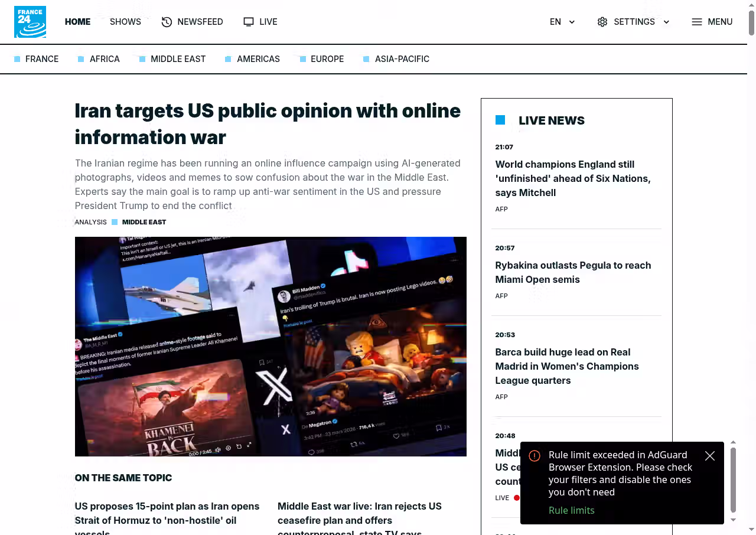
Task: Open the Iran targets US public opinion headline
Action: (x=268, y=123)
